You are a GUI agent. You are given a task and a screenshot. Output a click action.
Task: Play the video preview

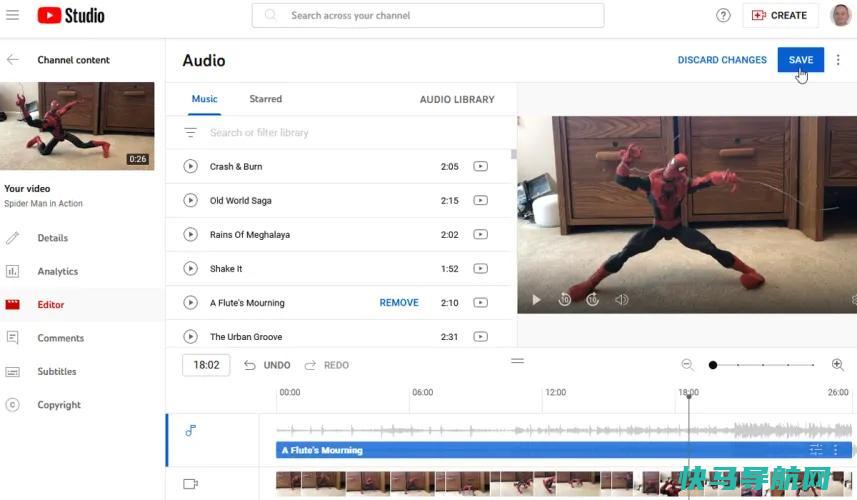[x=536, y=299]
